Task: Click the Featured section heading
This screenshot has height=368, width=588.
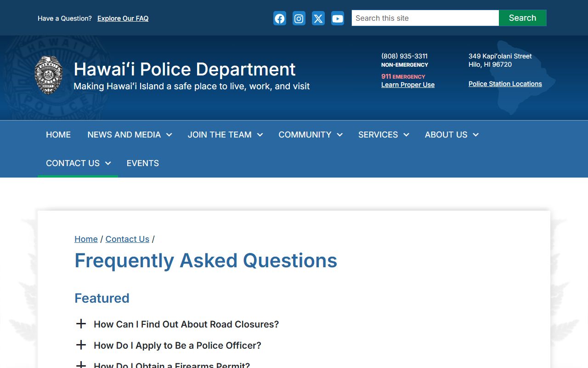Action: [102, 298]
